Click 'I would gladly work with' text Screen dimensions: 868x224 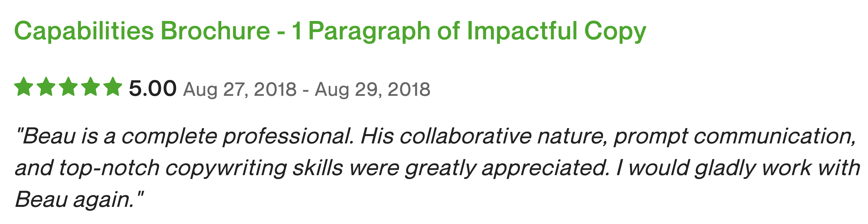[738, 168]
